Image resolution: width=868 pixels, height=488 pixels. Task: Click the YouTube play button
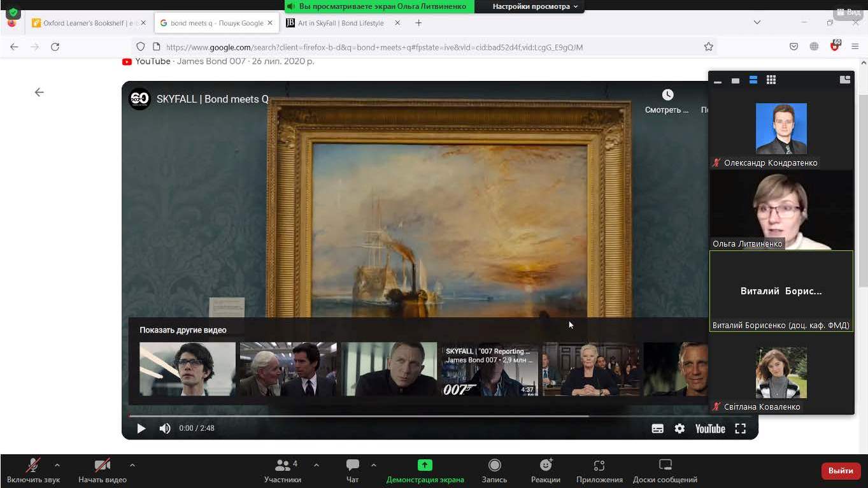coord(141,429)
